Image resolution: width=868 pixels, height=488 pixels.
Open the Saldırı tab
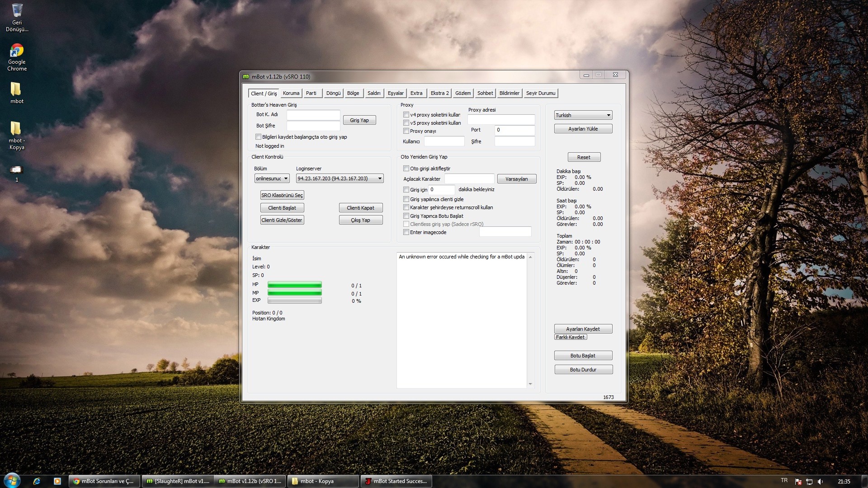coord(374,94)
